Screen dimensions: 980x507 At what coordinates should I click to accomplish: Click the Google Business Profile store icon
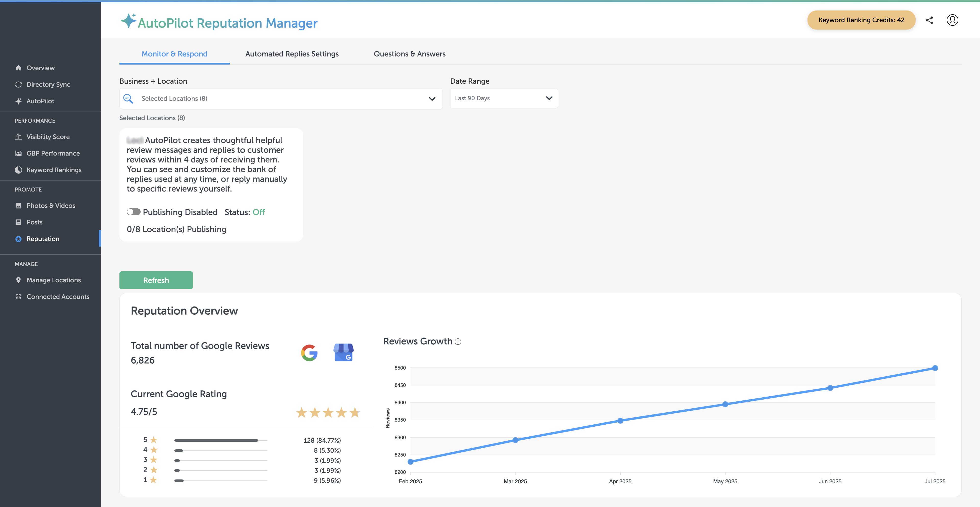[344, 352]
